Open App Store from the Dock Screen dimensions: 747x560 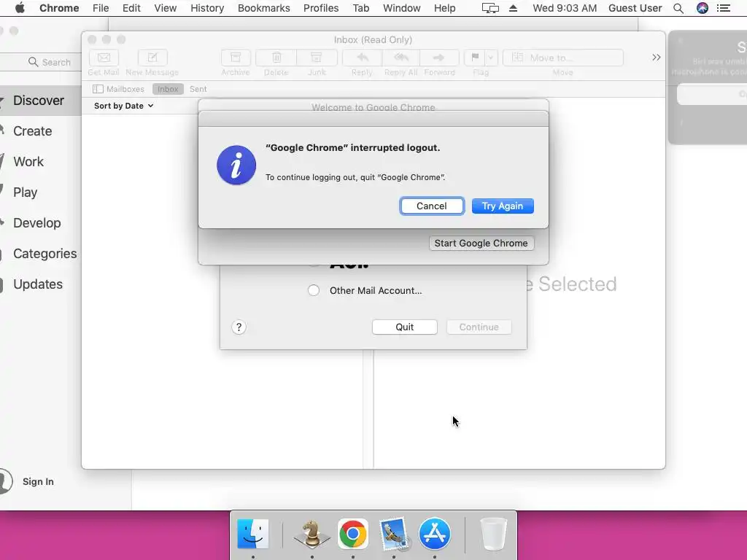(x=435, y=534)
